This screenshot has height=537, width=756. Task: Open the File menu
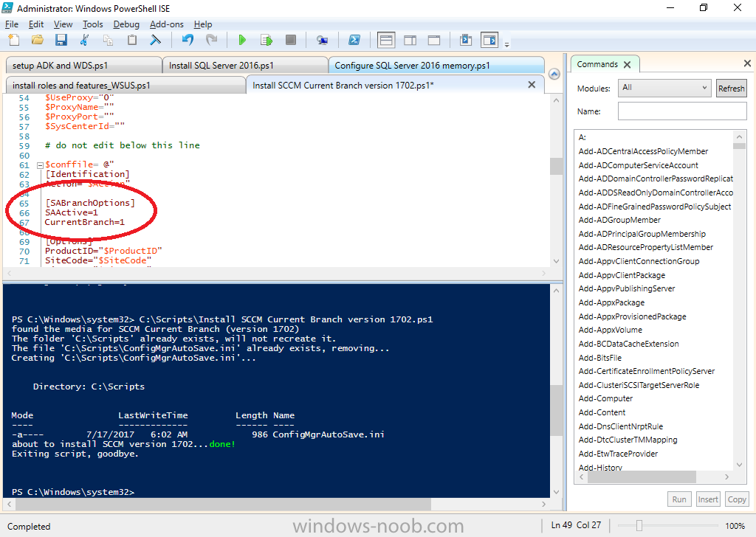(x=12, y=24)
